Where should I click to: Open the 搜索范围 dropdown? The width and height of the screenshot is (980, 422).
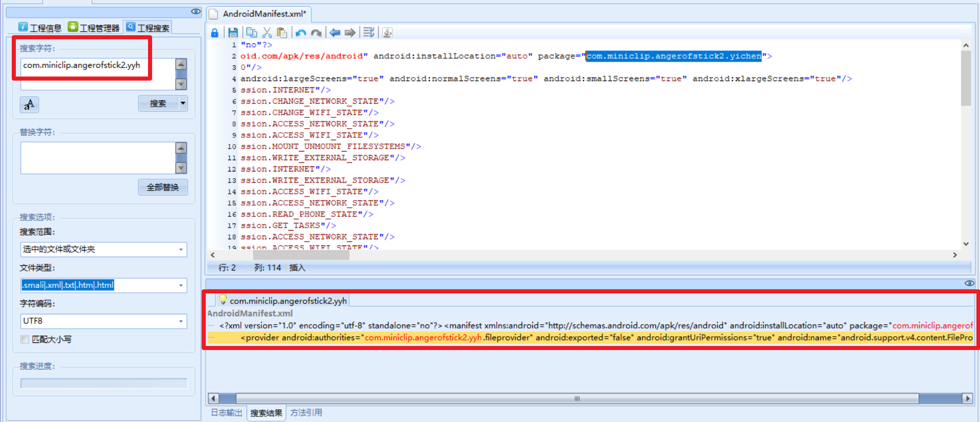tap(181, 250)
